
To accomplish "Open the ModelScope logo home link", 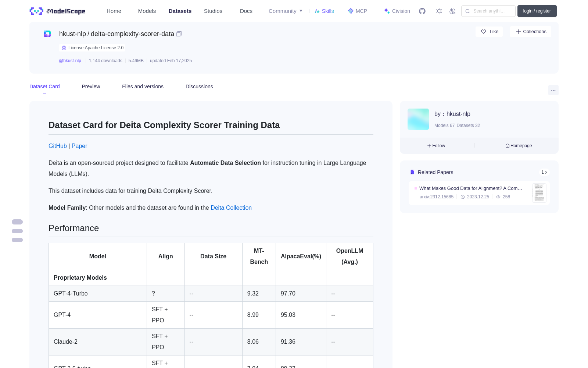I will pos(58,11).
